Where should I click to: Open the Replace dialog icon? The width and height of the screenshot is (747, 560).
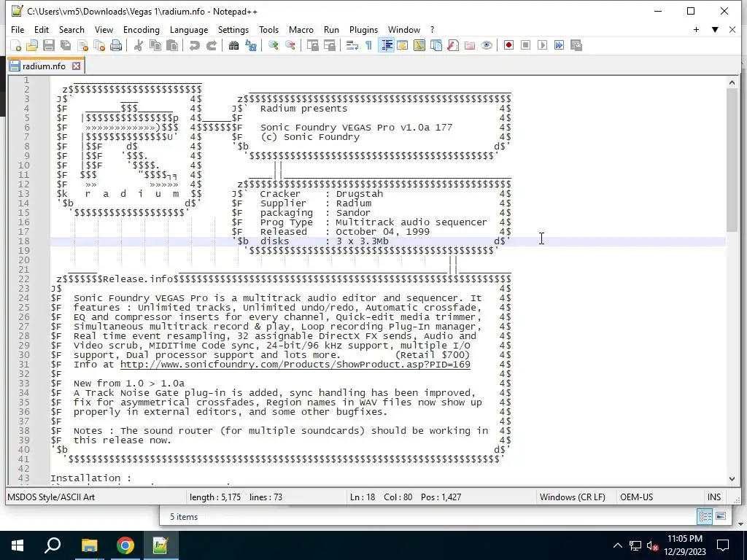251,45
